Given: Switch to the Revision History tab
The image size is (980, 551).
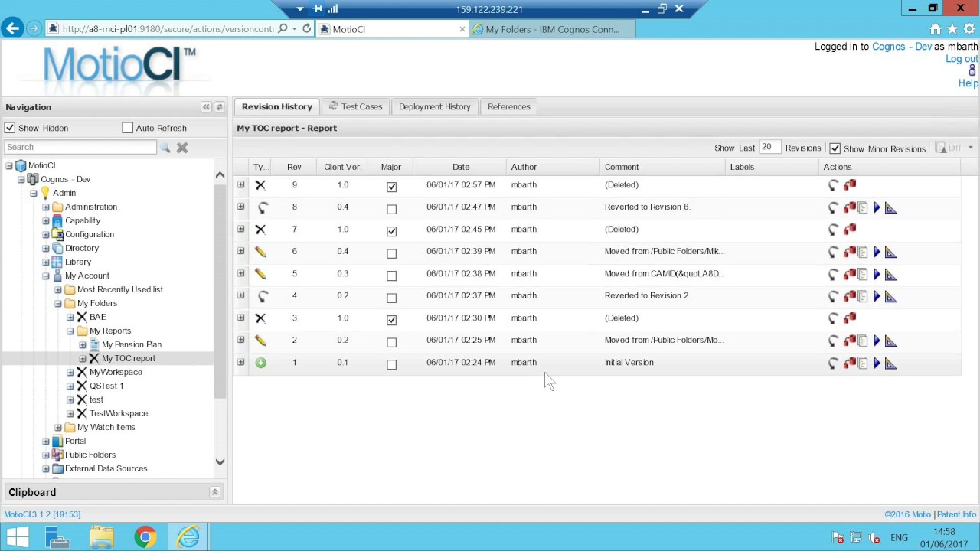Looking at the screenshot, I should click(x=277, y=106).
